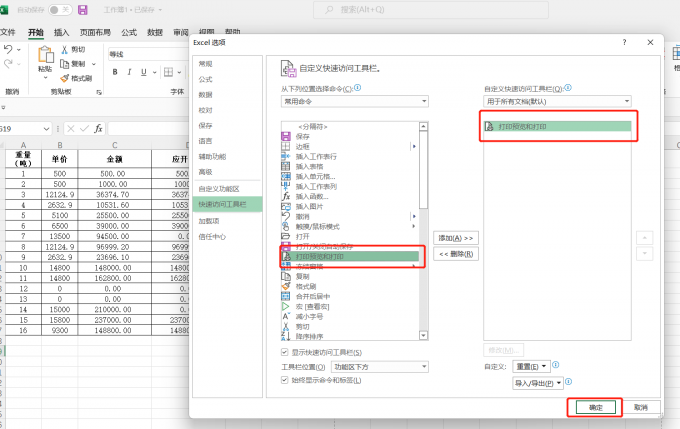Open the 用于所有文档(默认) dropdown
The width and height of the screenshot is (680, 429).
(x=557, y=101)
